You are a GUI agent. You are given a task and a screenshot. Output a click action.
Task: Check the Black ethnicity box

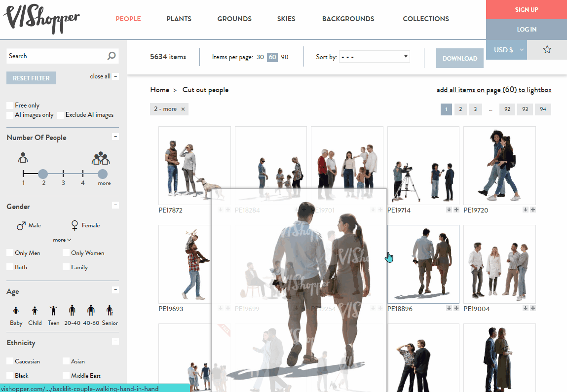pyautogui.click(x=10, y=375)
